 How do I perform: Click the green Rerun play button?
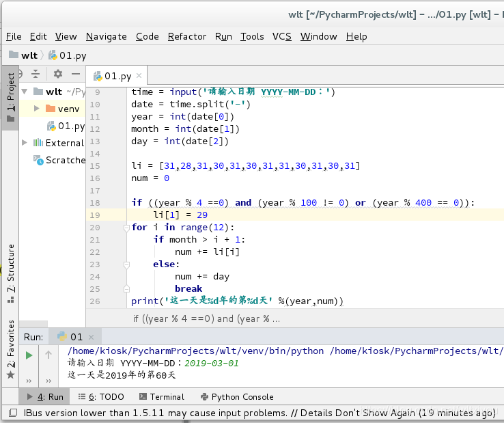(29, 355)
